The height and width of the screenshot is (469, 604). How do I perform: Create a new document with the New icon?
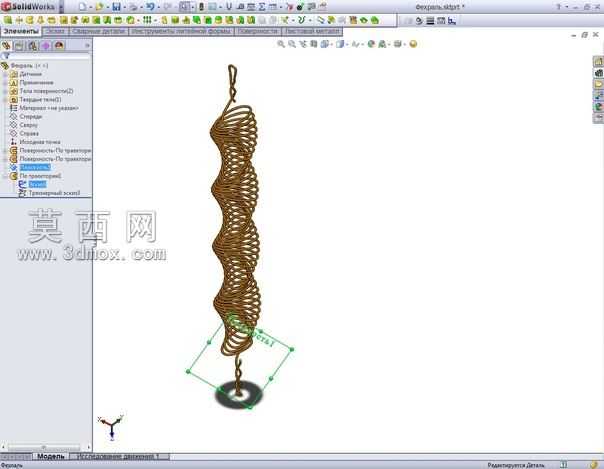[82, 7]
